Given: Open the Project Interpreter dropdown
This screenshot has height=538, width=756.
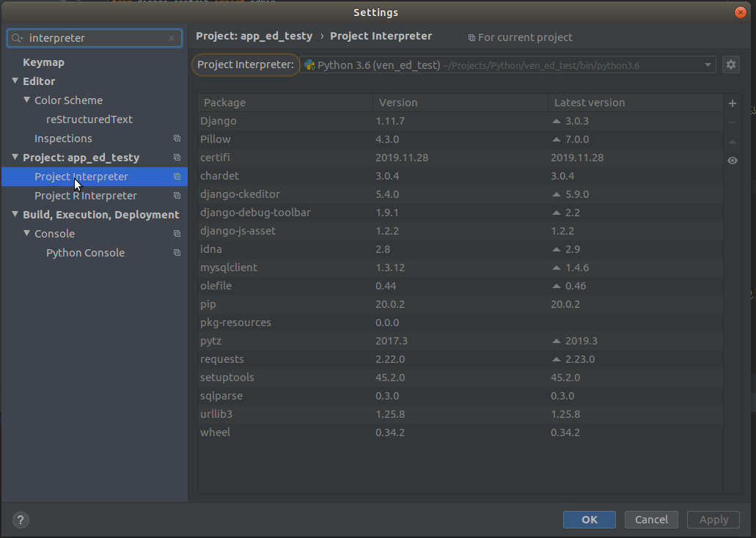Looking at the screenshot, I should (x=708, y=65).
